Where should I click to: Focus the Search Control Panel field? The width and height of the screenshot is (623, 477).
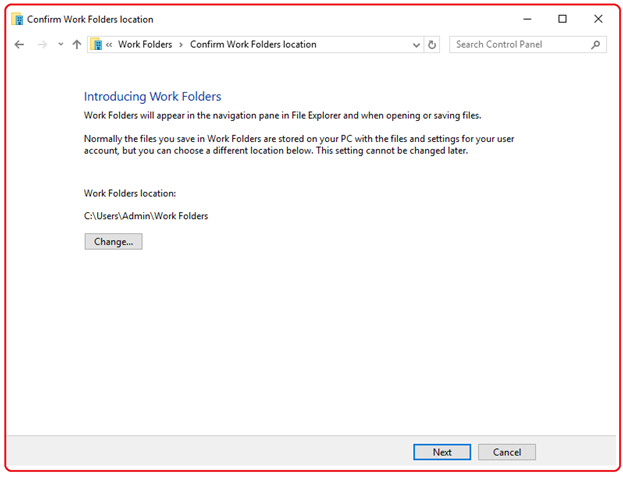pos(528,44)
